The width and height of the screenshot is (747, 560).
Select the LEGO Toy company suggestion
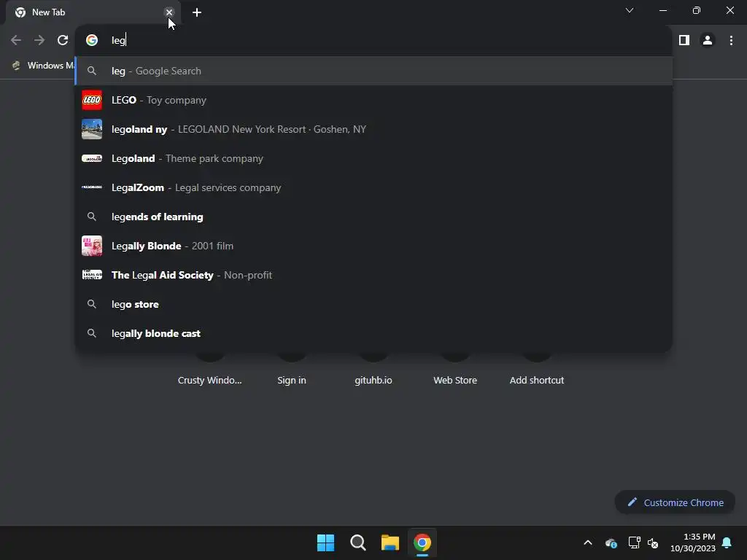point(373,100)
